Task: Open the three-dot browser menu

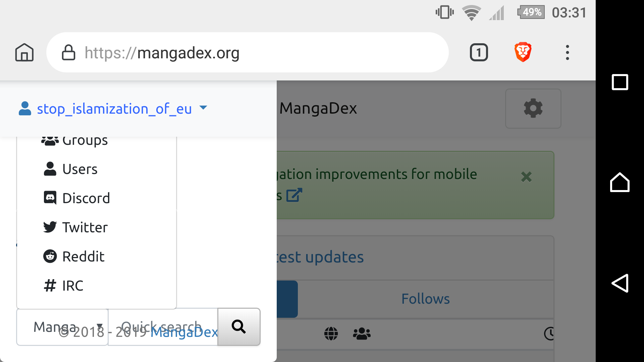Action: pyautogui.click(x=567, y=53)
